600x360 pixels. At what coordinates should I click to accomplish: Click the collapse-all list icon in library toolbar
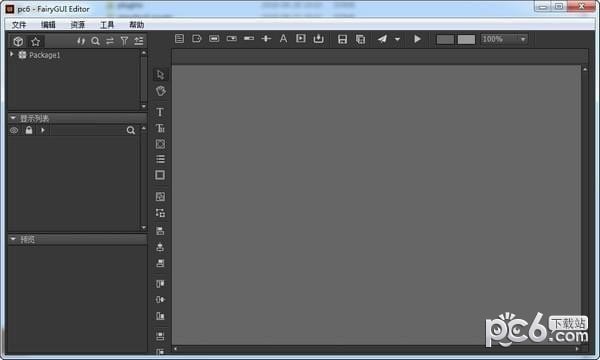click(x=139, y=41)
